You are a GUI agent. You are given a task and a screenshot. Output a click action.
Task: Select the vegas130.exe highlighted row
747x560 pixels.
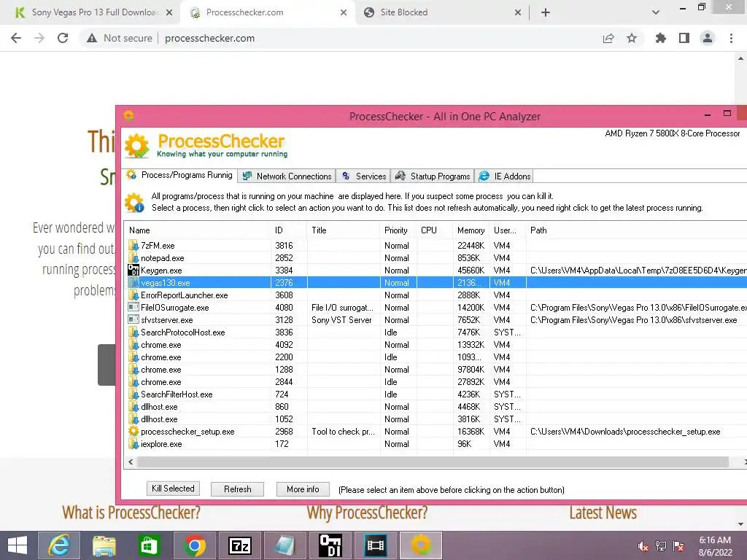tap(436, 283)
